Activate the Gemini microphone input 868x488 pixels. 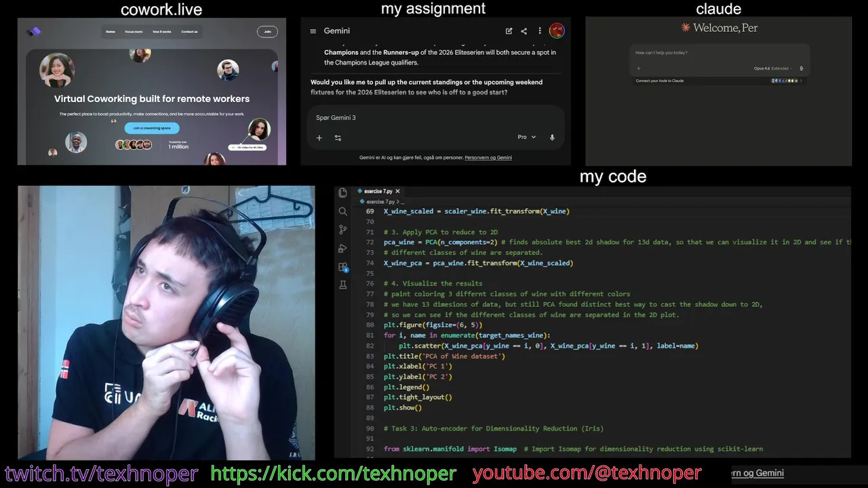(x=552, y=137)
